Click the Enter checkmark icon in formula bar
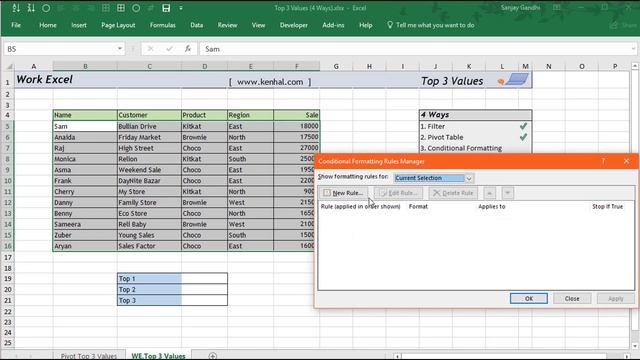The width and height of the screenshot is (640, 360). 169,49
